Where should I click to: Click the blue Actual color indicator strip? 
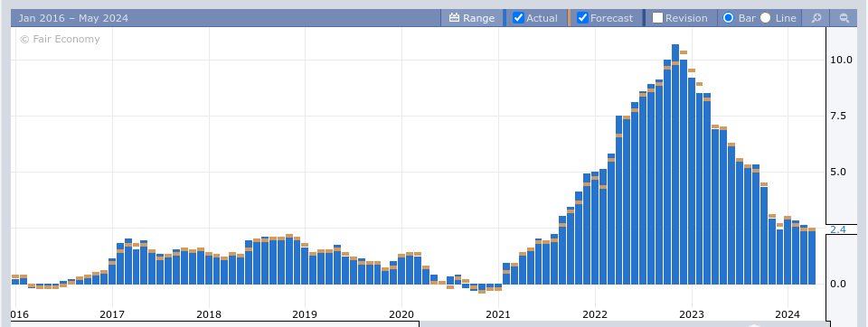(x=505, y=18)
